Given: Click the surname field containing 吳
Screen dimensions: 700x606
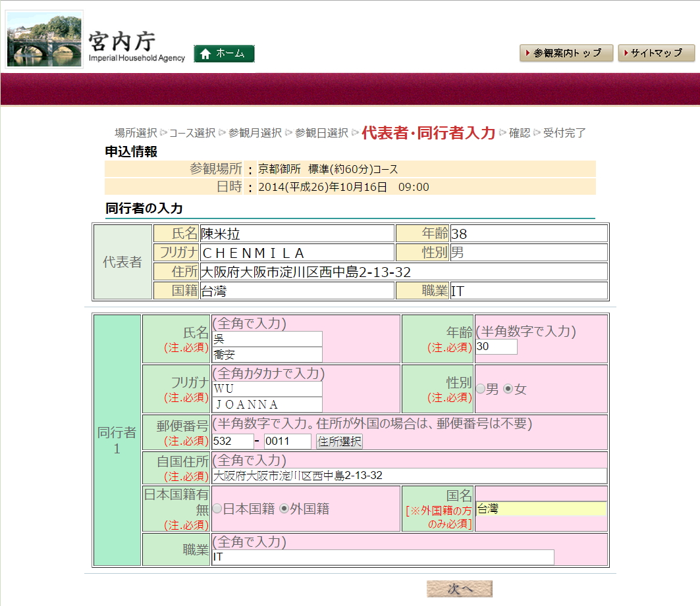Looking at the screenshot, I should coord(267,339).
